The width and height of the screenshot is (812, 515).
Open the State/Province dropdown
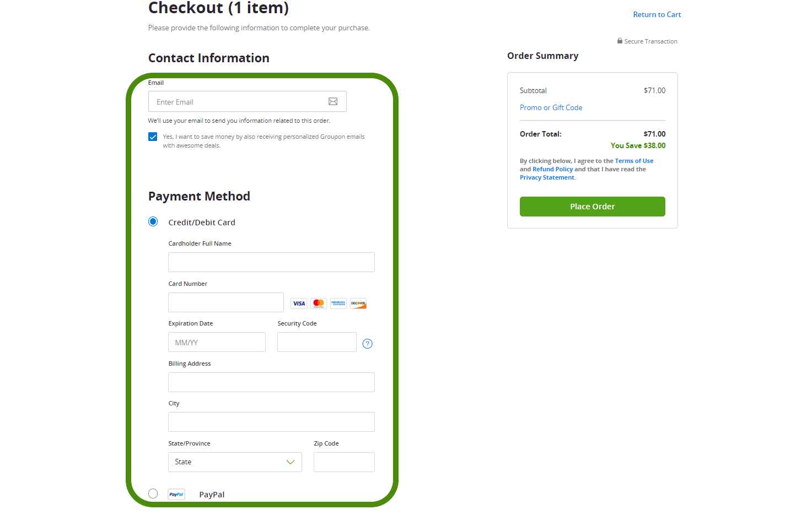click(235, 462)
